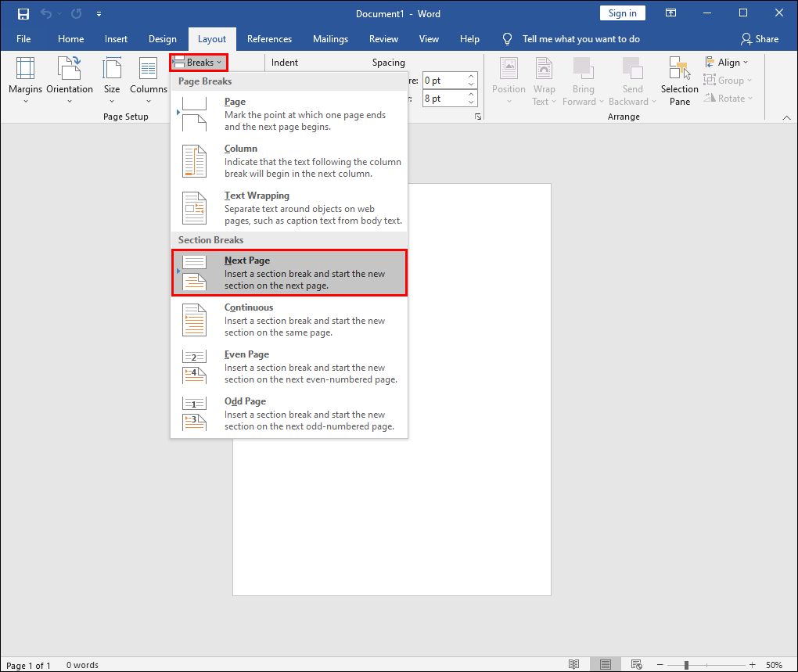Image resolution: width=798 pixels, height=672 pixels.
Task: Switch to the References ribbon tab
Action: point(269,38)
